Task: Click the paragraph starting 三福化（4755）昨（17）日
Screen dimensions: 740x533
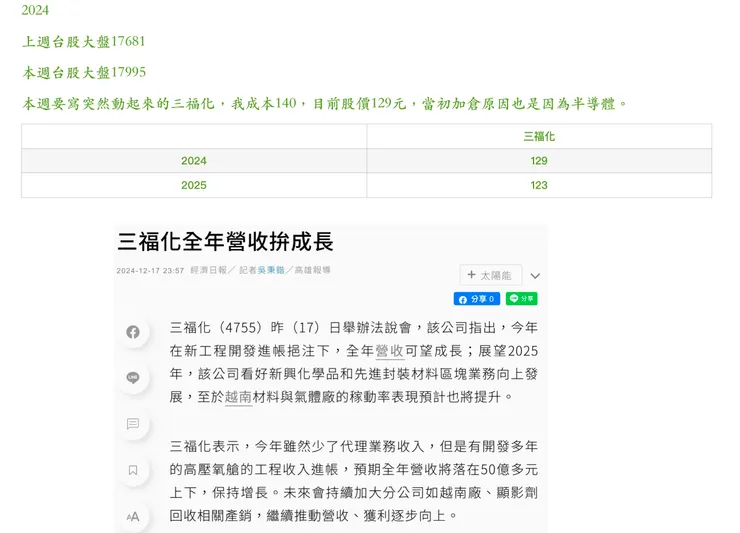Action: (x=353, y=362)
